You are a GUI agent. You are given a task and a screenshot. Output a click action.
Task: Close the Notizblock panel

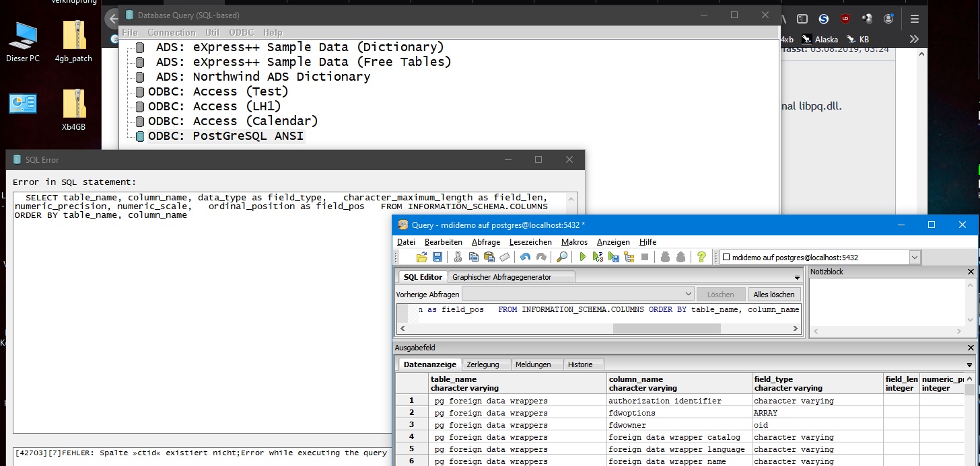coord(971,272)
